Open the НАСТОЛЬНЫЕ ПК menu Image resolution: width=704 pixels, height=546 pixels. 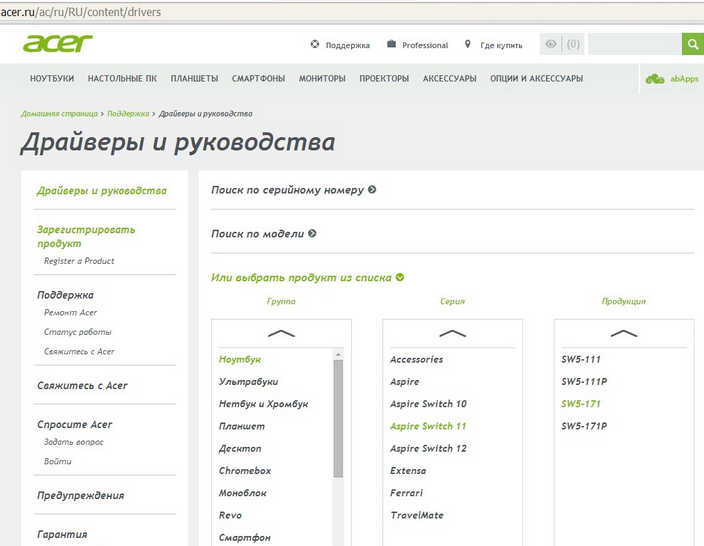coord(122,79)
